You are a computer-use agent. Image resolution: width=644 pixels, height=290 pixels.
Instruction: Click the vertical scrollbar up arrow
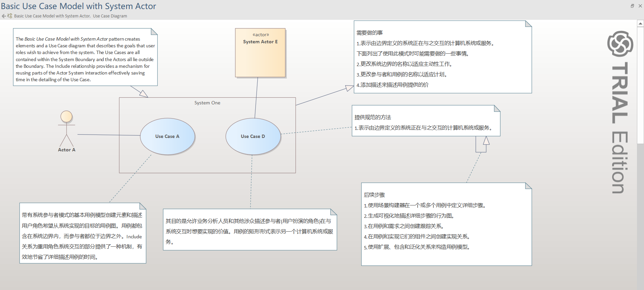640,23
